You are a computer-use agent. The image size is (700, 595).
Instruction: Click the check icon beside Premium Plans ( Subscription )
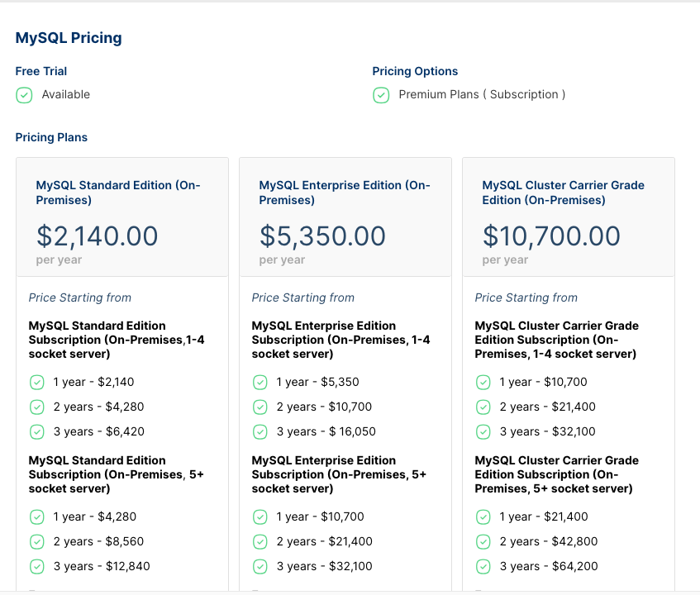coord(381,95)
